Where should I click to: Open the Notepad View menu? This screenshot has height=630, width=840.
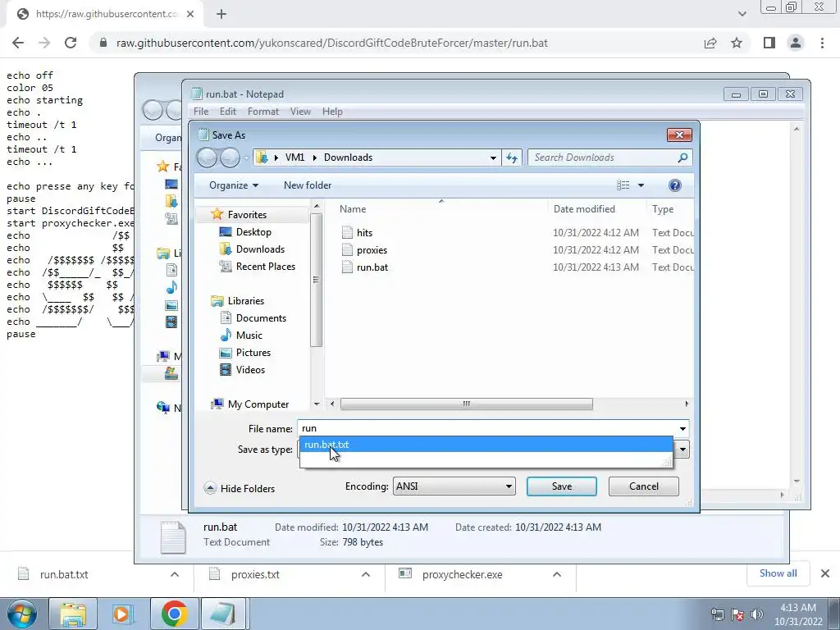[x=300, y=112]
